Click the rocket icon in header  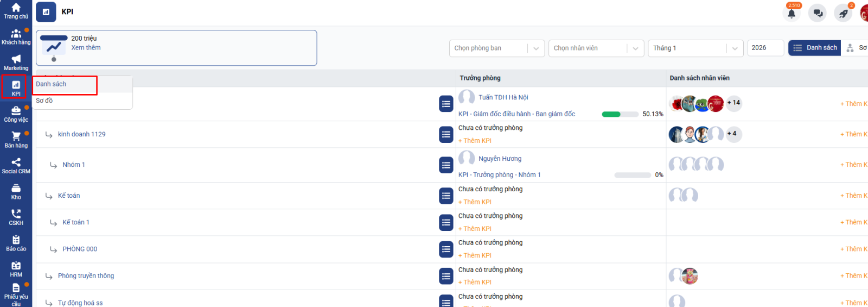tap(844, 13)
